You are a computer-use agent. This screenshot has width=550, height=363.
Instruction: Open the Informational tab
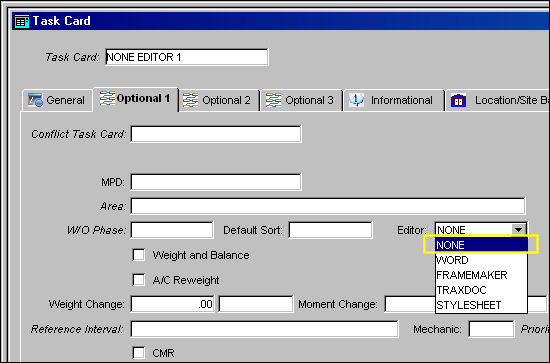(x=394, y=100)
